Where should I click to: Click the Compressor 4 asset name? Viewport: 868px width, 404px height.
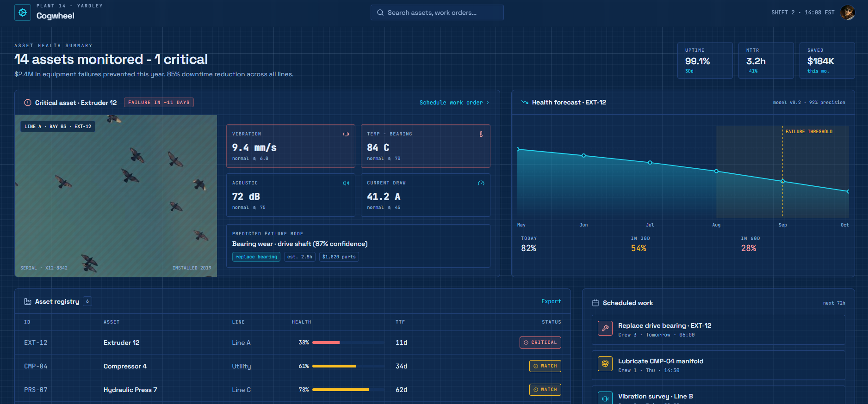[125, 366]
